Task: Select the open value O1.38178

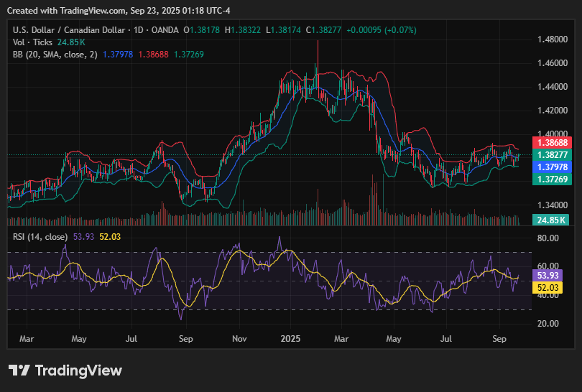Action: point(202,30)
